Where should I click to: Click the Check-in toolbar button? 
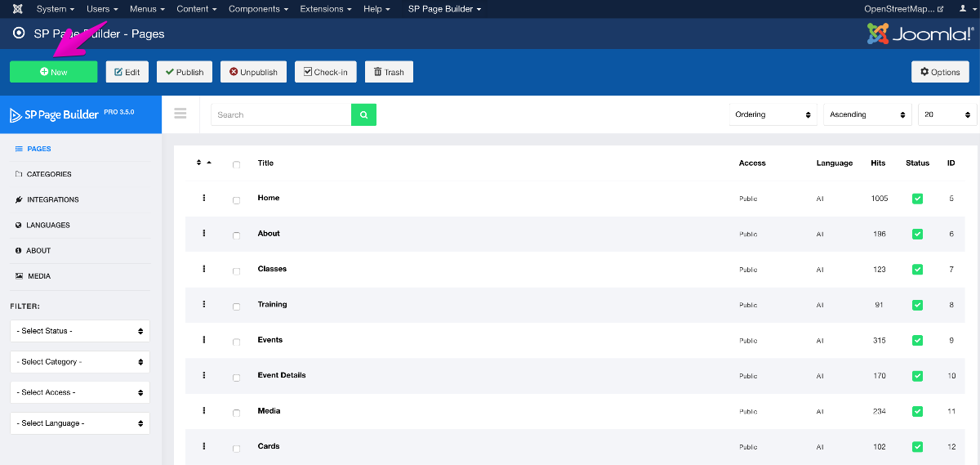pos(325,72)
